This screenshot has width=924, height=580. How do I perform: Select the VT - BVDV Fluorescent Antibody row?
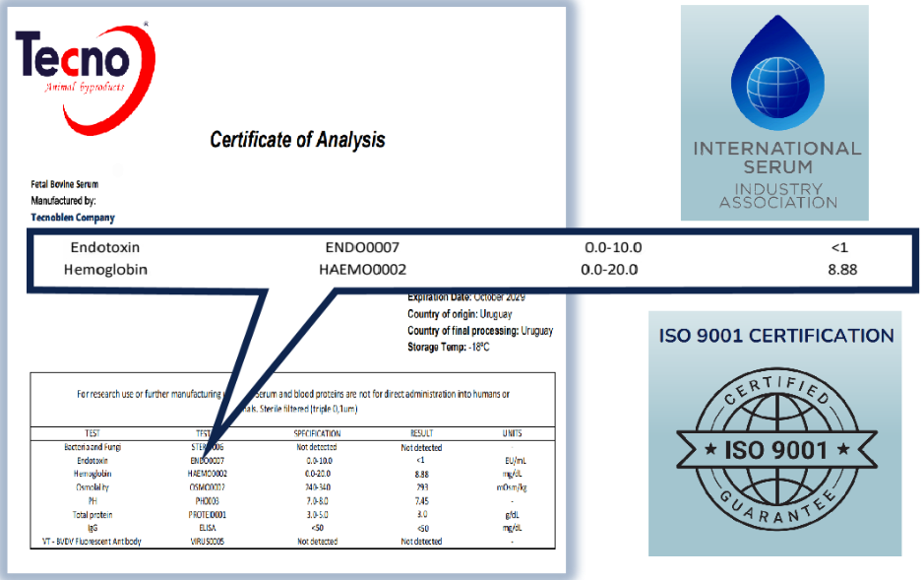[x=92, y=542]
